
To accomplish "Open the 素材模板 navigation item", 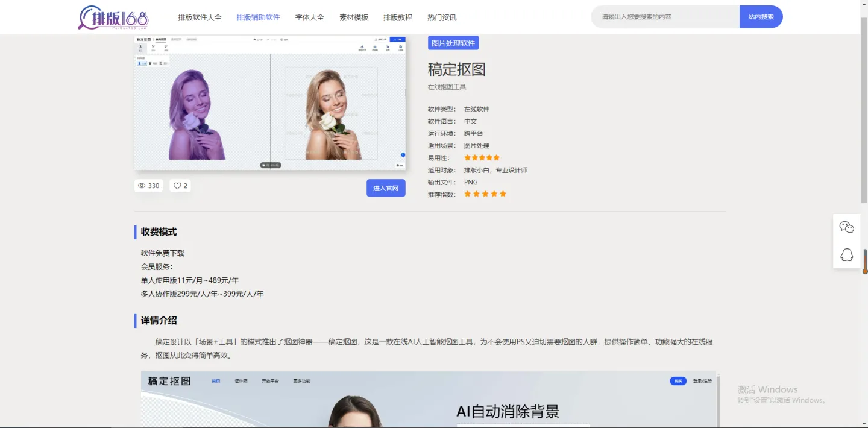I will [354, 17].
